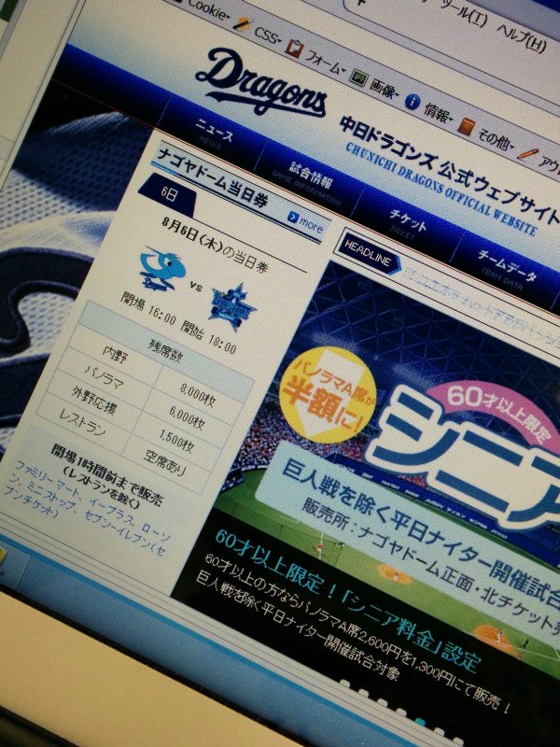Screen dimensions: 560x747
Task: Click the yellow 半額に badge
Action: tap(328, 394)
